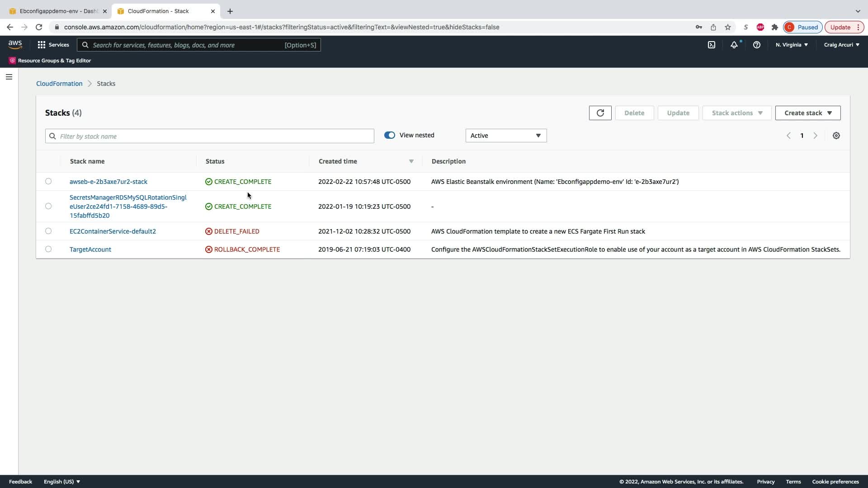The width and height of the screenshot is (868, 488).
Task: Click the refresh stacks icon button
Action: click(600, 113)
